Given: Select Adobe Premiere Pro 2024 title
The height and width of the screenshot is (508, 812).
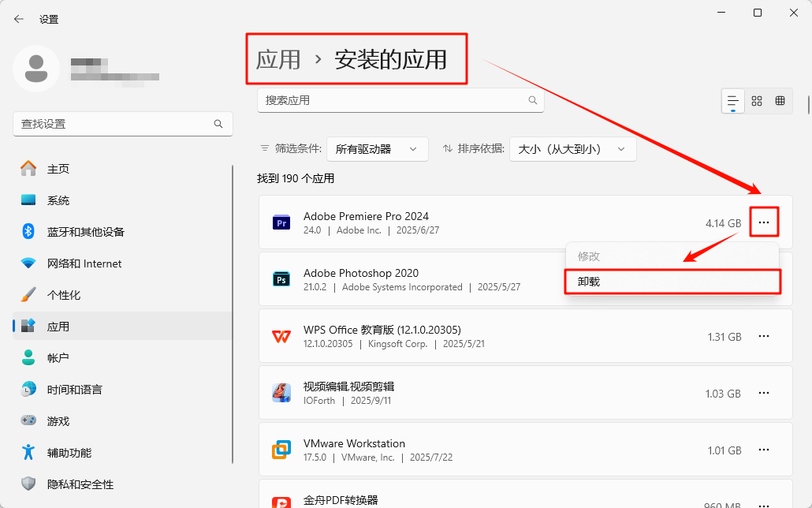Looking at the screenshot, I should [366, 216].
